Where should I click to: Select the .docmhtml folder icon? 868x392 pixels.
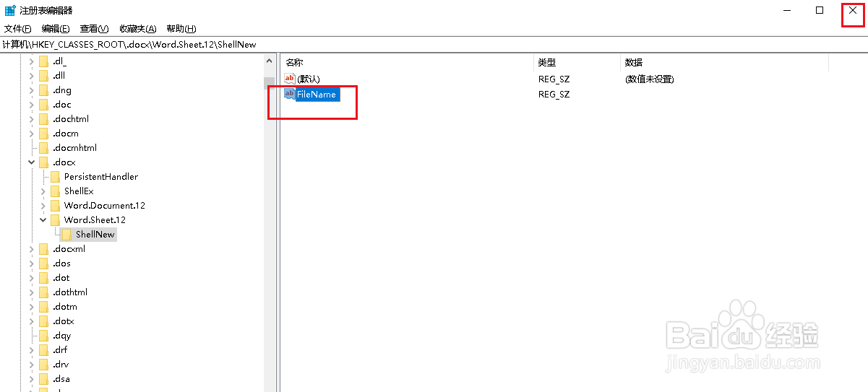coord(43,148)
